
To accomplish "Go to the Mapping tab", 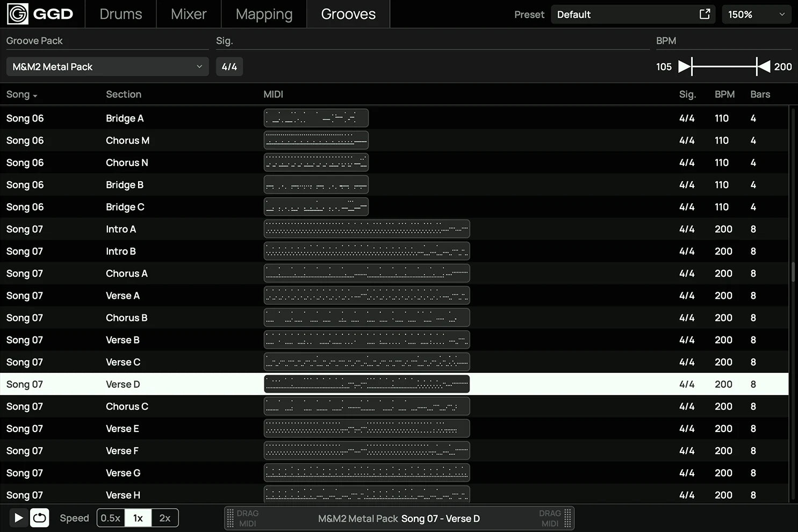I will pos(264,14).
